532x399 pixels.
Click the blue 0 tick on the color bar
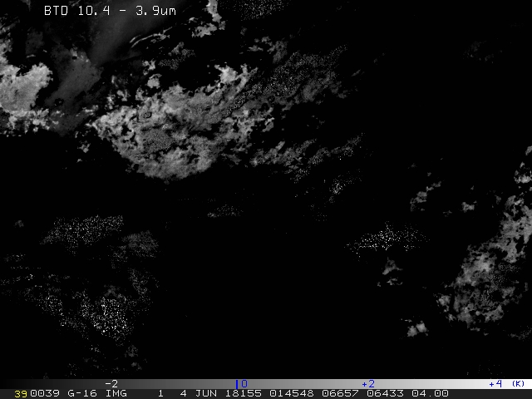(x=242, y=383)
